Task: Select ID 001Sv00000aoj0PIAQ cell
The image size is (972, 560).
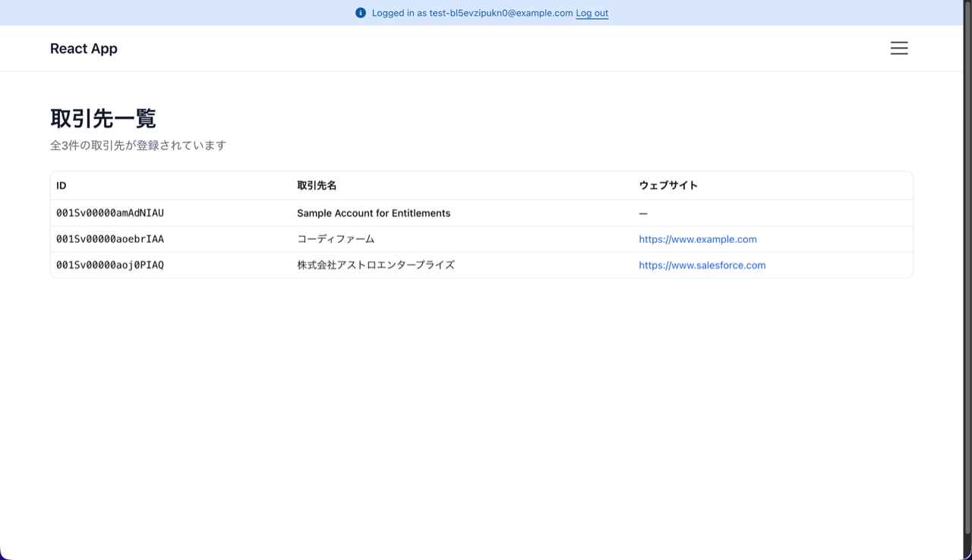Action: click(110, 265)
